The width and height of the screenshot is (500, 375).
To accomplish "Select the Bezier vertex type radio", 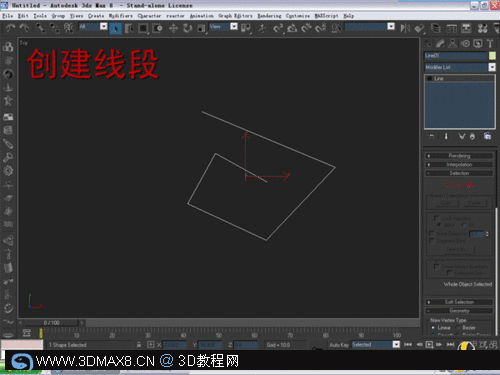I will pyautogui.click(x=458, y=328).
